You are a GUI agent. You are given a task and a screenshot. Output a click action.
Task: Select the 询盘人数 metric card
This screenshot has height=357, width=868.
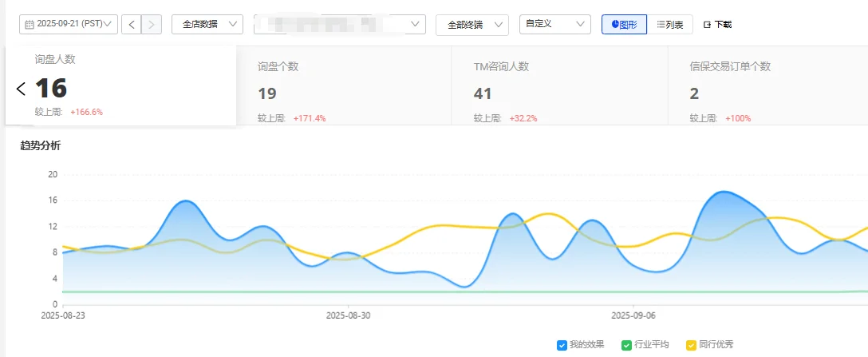click(121, 86)
